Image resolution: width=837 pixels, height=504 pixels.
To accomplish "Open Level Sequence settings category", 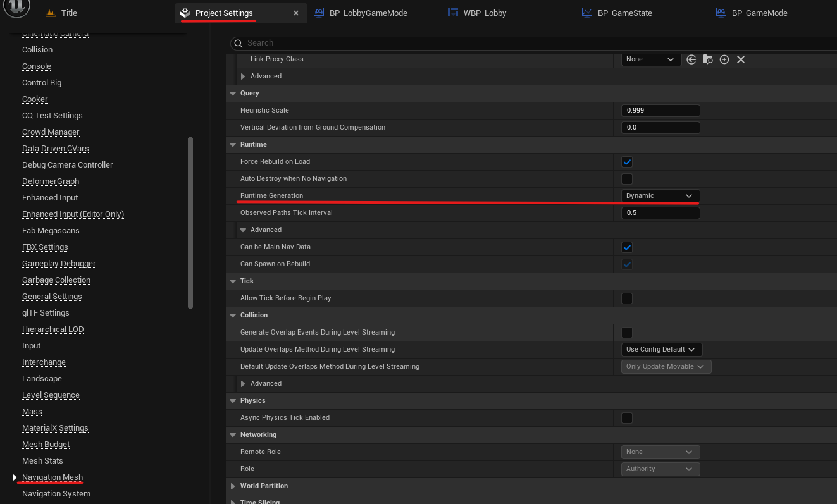I will 51,395.
